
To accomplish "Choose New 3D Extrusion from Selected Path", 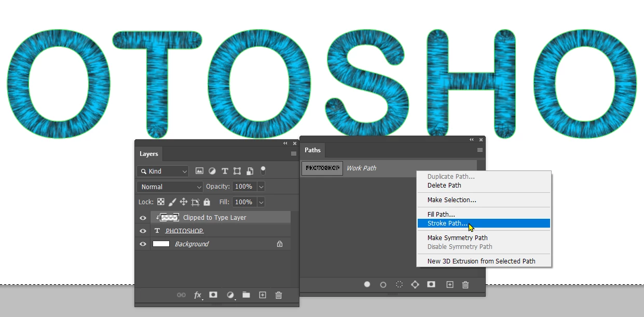I will pyautogui.click(x=484, y=261).
